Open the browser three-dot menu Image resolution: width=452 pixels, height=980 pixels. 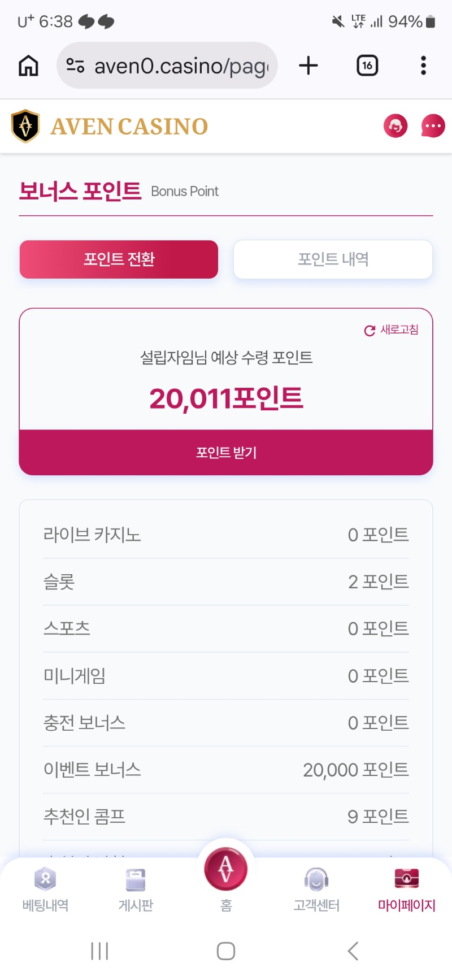click(x=423, y=66)
